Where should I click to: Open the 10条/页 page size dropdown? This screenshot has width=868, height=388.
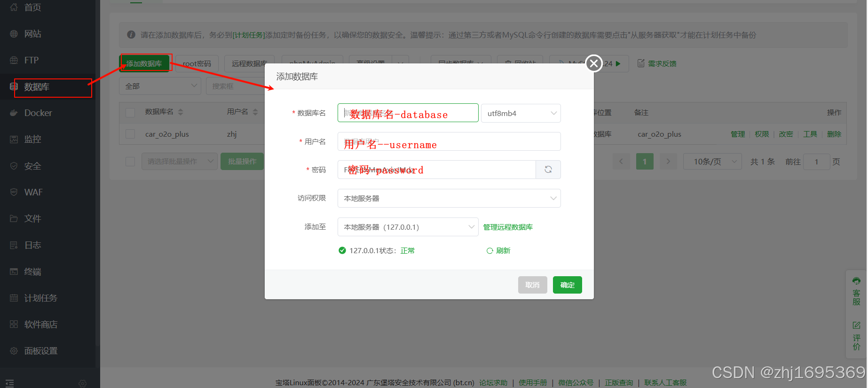pos(712,162)
